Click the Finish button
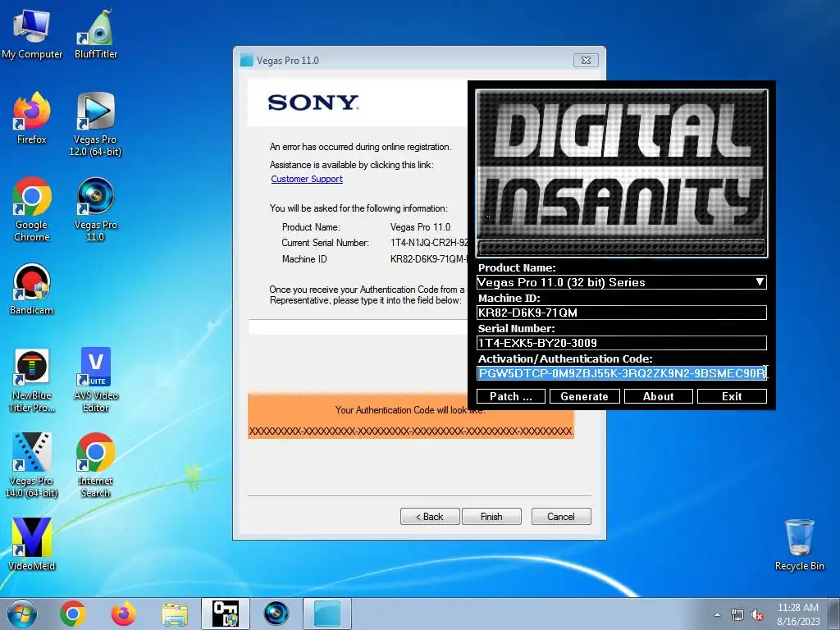The width and height of the screenshot is (840, 630). [x=491, y=517]
